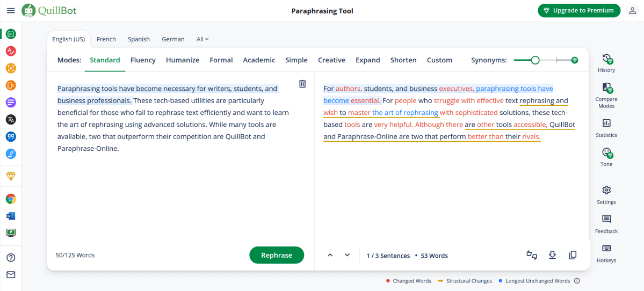Expand the All languages dropdown
The width and height of the screenshot is (644, 291).
[202, 39]
